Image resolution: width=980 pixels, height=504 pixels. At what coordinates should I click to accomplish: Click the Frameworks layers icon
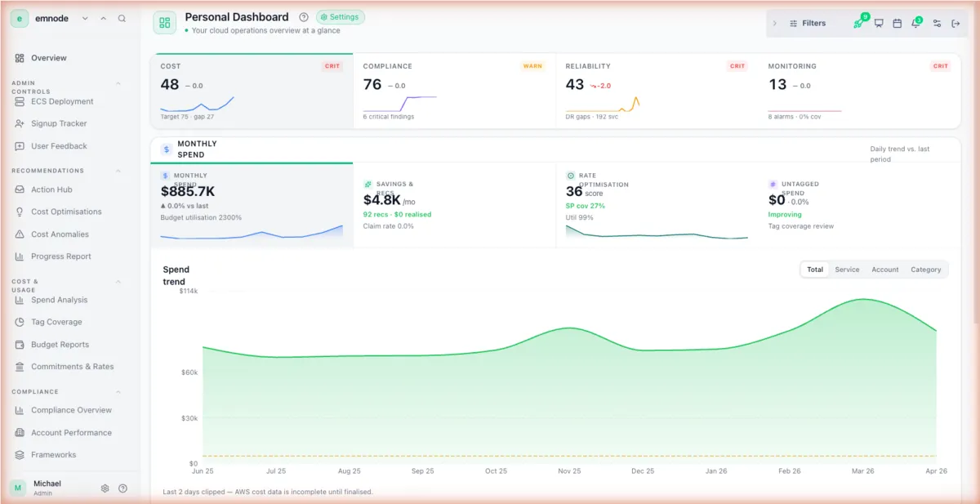pyautogui.click(x=20, y=455)
